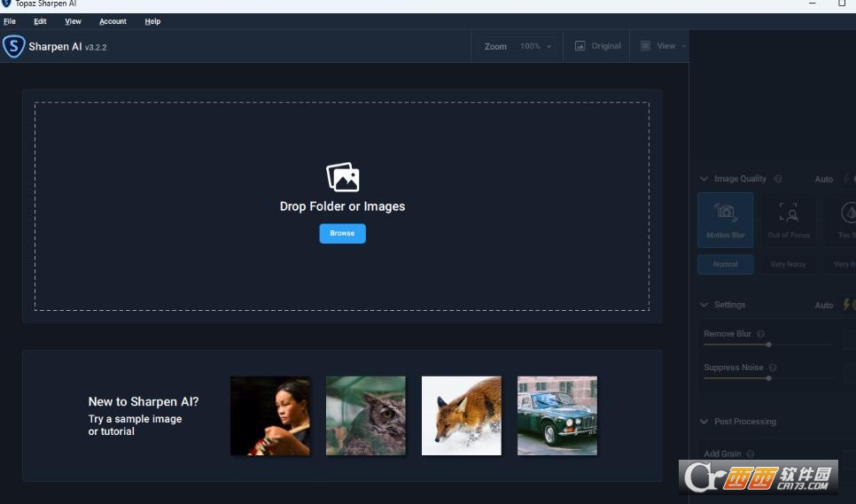Click the v3.2.2 version label
This screenshot has height=504, width=856.
(96, 48)
